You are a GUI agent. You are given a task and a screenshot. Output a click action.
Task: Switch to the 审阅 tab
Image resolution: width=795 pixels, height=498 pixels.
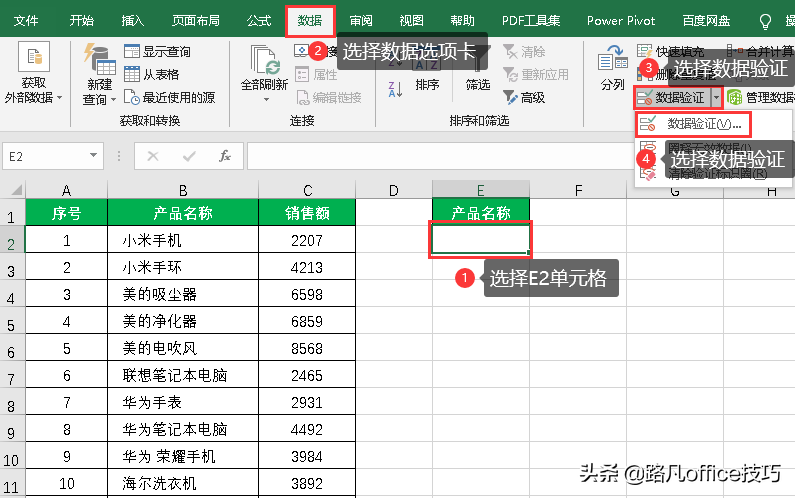(361, 21)
